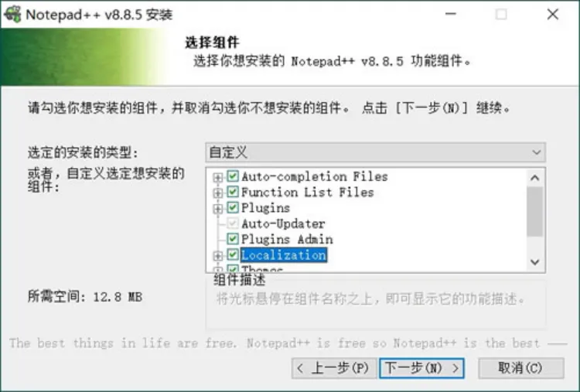Viewport: 580px width, 392px height.
Task: Click the component list scroll-down arrow
Action: 535,262
